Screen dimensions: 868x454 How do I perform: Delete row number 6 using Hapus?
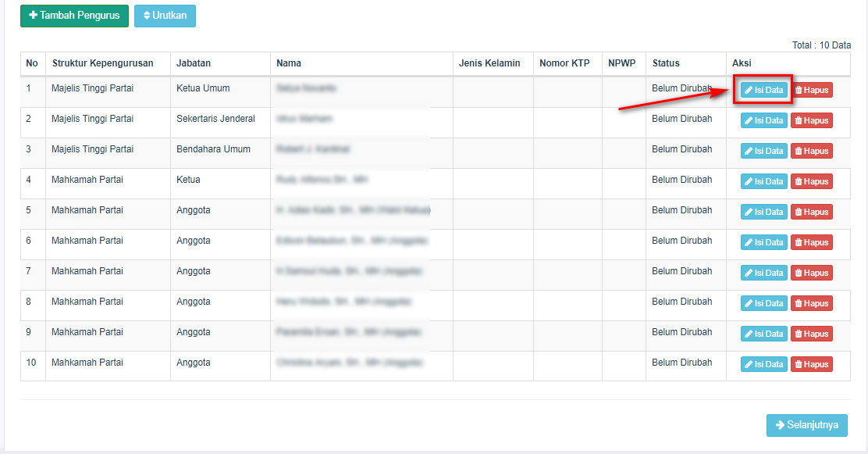[x=812, y=242]
